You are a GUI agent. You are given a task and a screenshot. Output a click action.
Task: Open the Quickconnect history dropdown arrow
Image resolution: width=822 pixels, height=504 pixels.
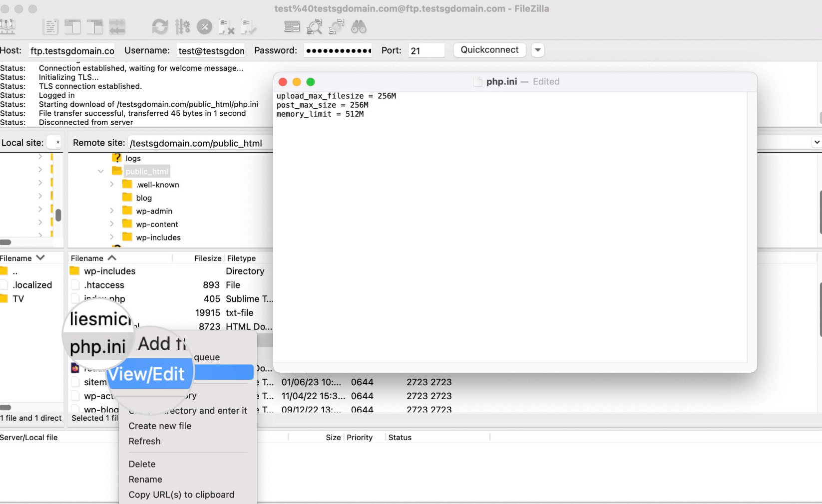[x=538, y=50]
